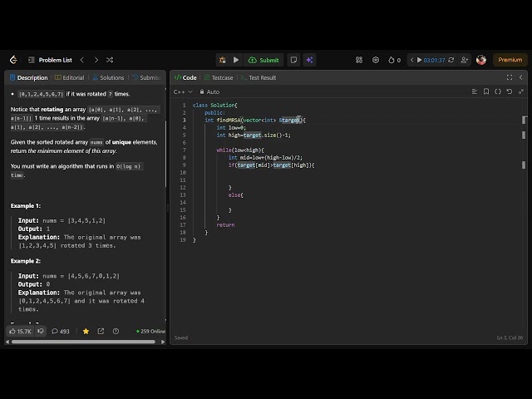Toggle the Auto lock setting
The height and width of the screenshot is (399, 532).
tap(209, 92)
